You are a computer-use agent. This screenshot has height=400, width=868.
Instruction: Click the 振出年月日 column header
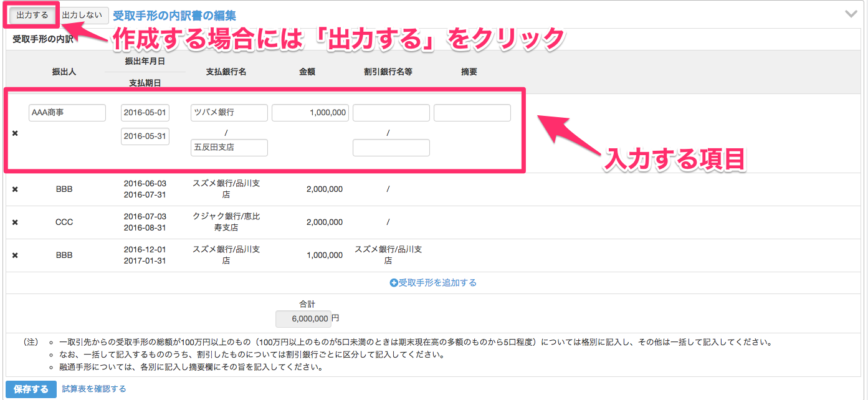(145, 62)
